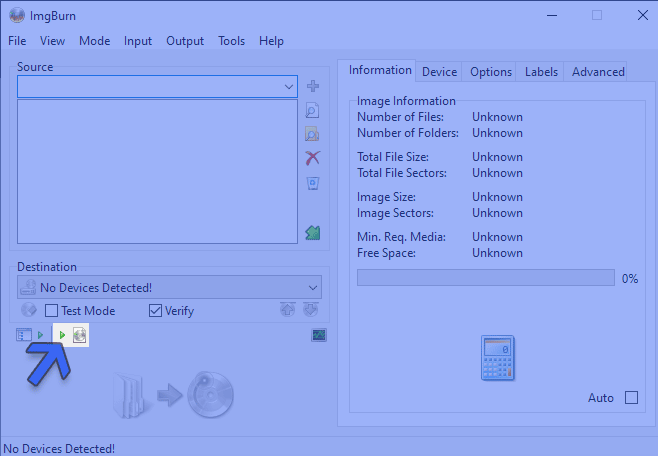Uncheck the Verify checkbox
This screenshot has width=658, height=456.
pyautogui.click(x=155, y=311)
